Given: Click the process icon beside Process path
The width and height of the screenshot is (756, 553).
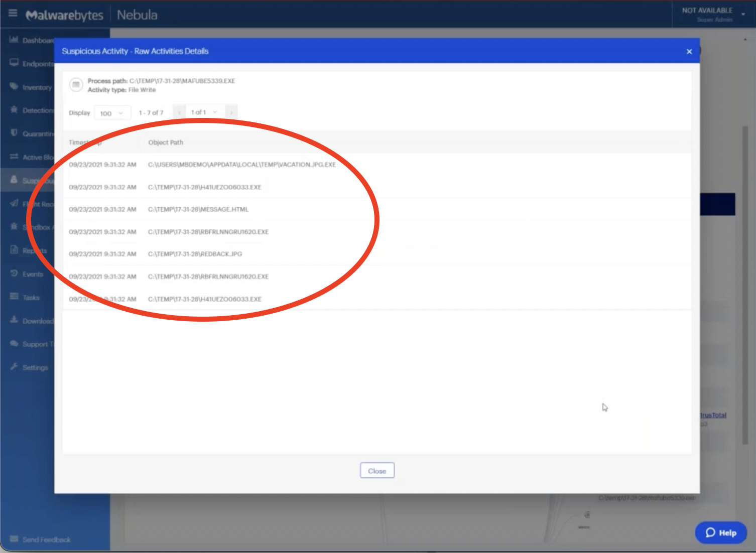Looking at the screenshot, I should pyautogui.click(x=76, y=85).
